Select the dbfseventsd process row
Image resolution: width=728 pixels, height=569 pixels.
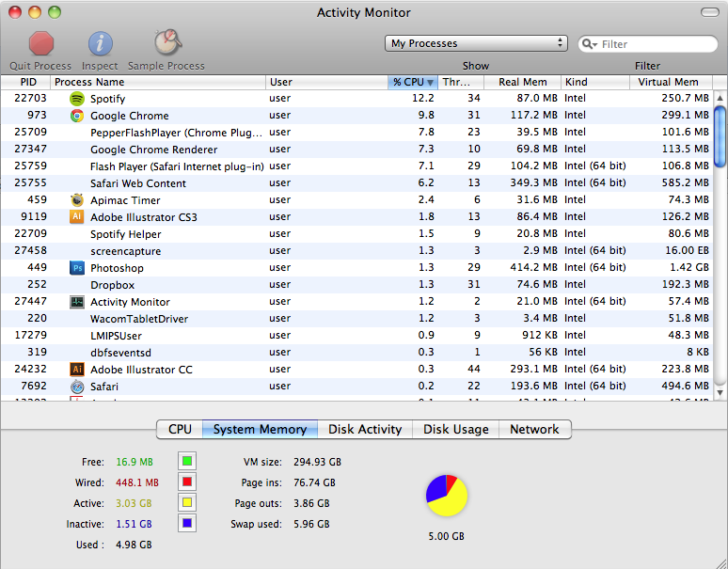point(356,353)
